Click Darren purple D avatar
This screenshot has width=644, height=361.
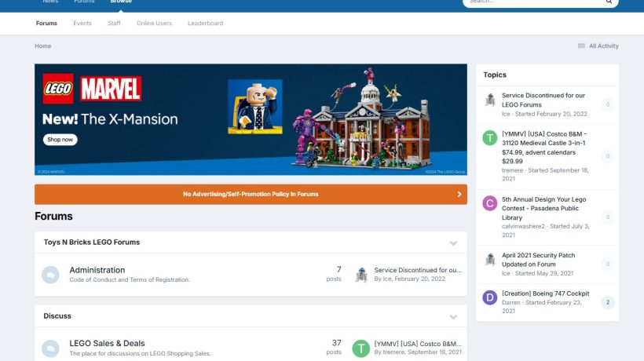(x=489, y=297)
